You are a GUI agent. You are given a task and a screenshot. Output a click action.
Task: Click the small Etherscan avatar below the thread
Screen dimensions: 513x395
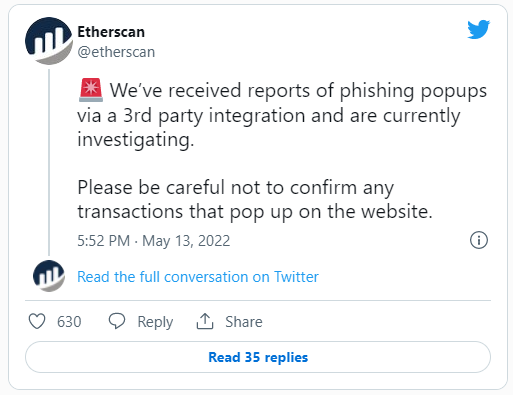[x=49, y=276]
